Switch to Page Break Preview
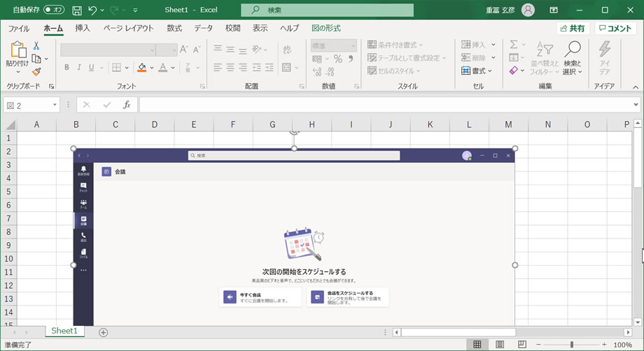The image size is (644, 351). [522, 345]
